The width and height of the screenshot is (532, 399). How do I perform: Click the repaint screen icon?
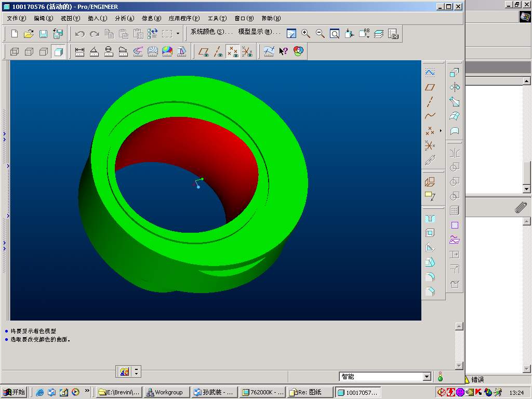pos(291,34)
